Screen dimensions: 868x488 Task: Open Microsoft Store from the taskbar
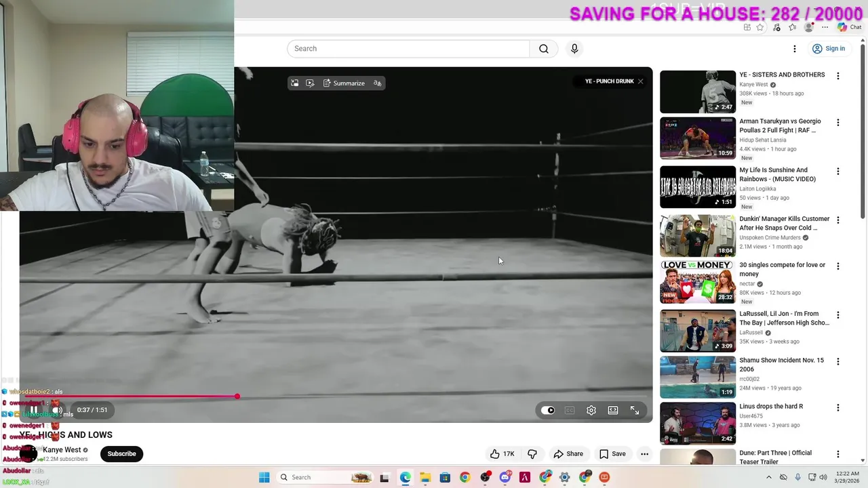point(445,477)
